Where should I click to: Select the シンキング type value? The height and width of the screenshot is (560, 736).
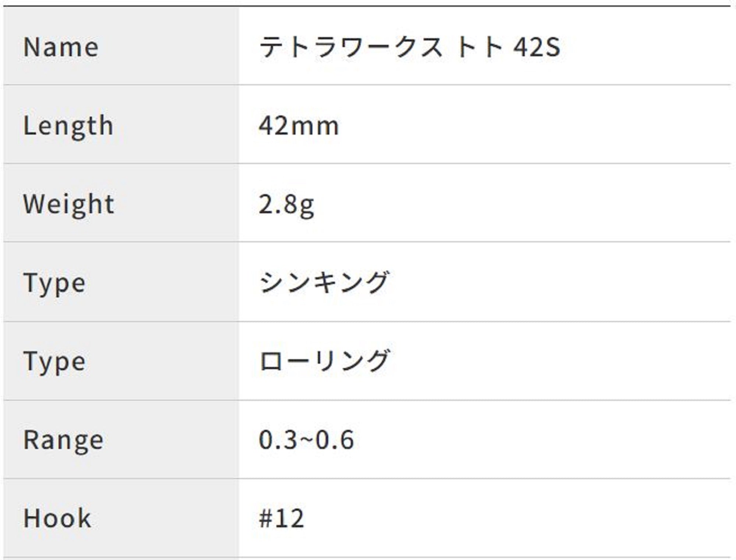click(324, 283)
